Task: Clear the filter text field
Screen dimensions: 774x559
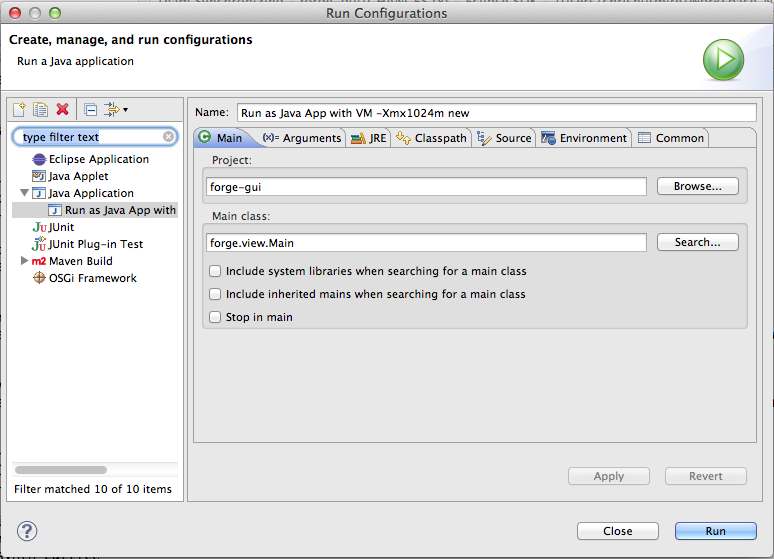Action: point(169,137)
